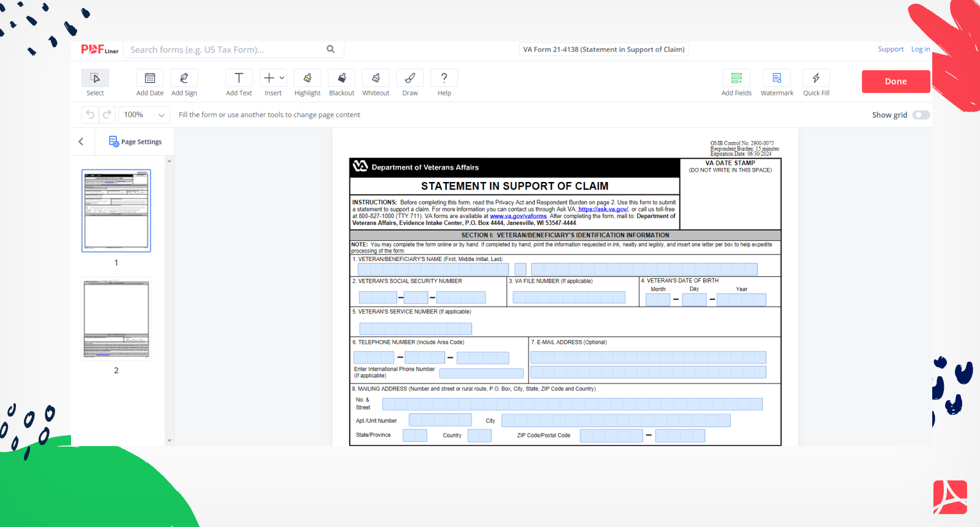The image size is (980, 527).
Task: Open the ask.va.gov hyperlink
Action: pos(603,209)
